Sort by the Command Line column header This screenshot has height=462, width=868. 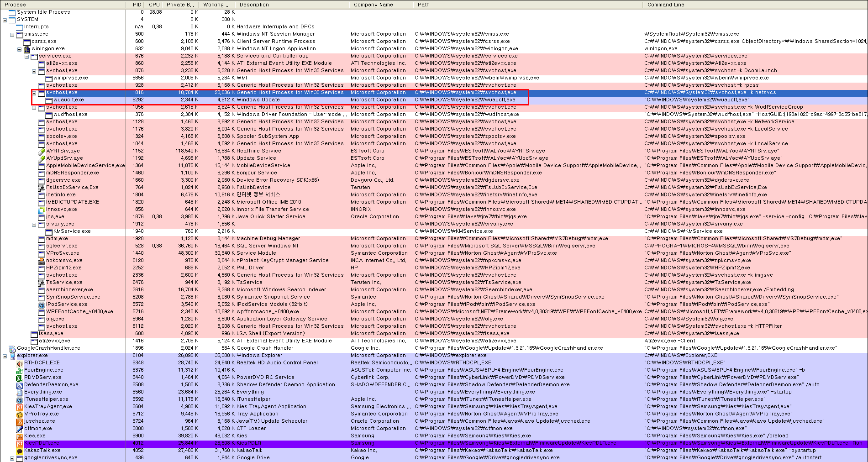pyautogui.click(x=756, y=5)
